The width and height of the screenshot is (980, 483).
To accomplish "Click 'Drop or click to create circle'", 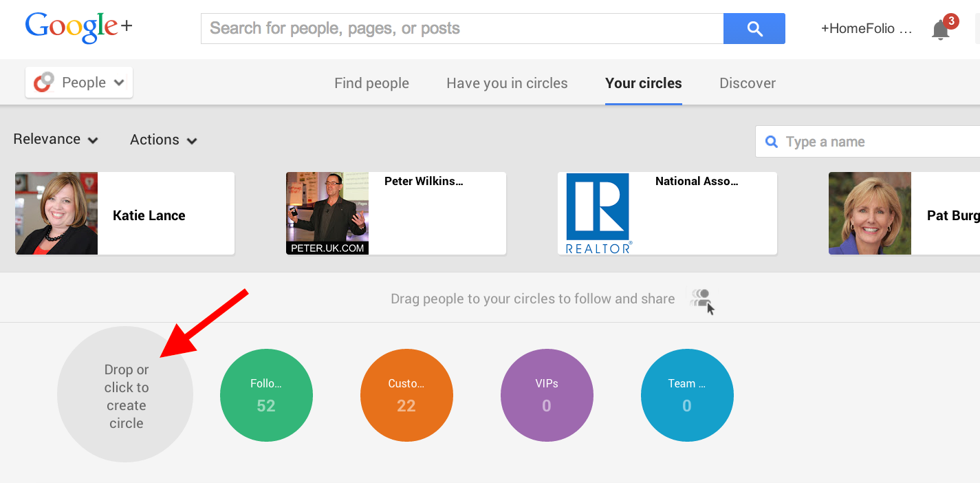I will [125, 394].
